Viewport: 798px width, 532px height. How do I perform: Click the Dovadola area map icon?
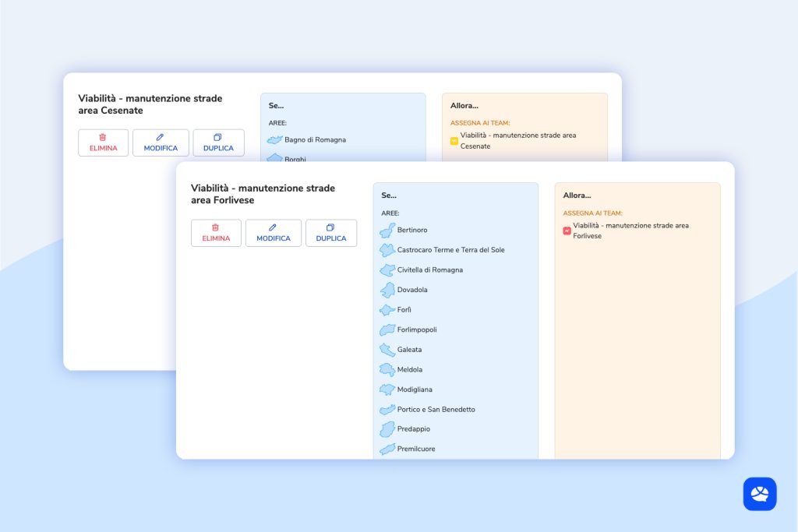click(x=387, y=290)
